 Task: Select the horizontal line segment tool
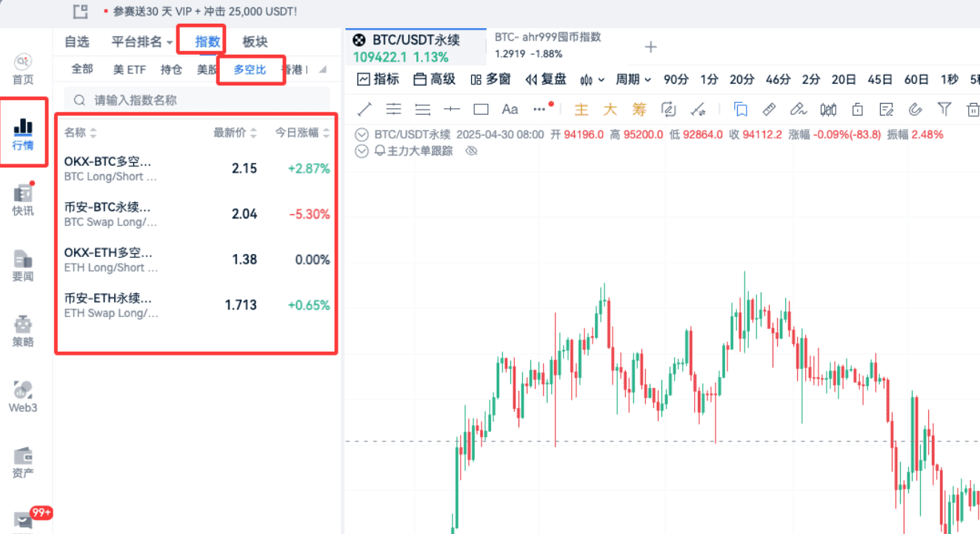coord(452,110)
